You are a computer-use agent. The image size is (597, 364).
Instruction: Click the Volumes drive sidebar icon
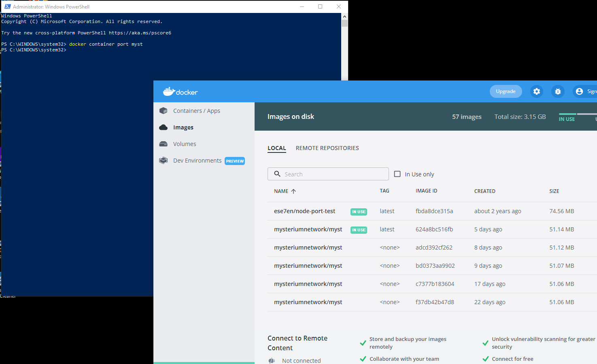tap(164, 144)
